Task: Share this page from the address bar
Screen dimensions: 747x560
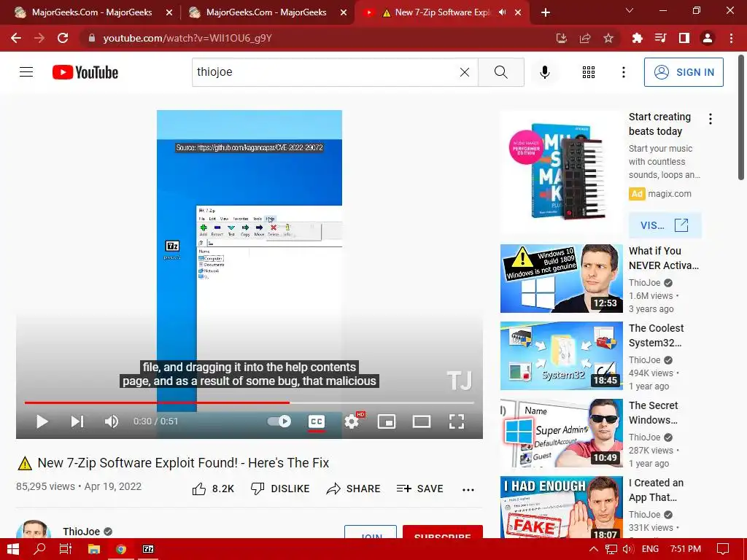Action: 585,38
